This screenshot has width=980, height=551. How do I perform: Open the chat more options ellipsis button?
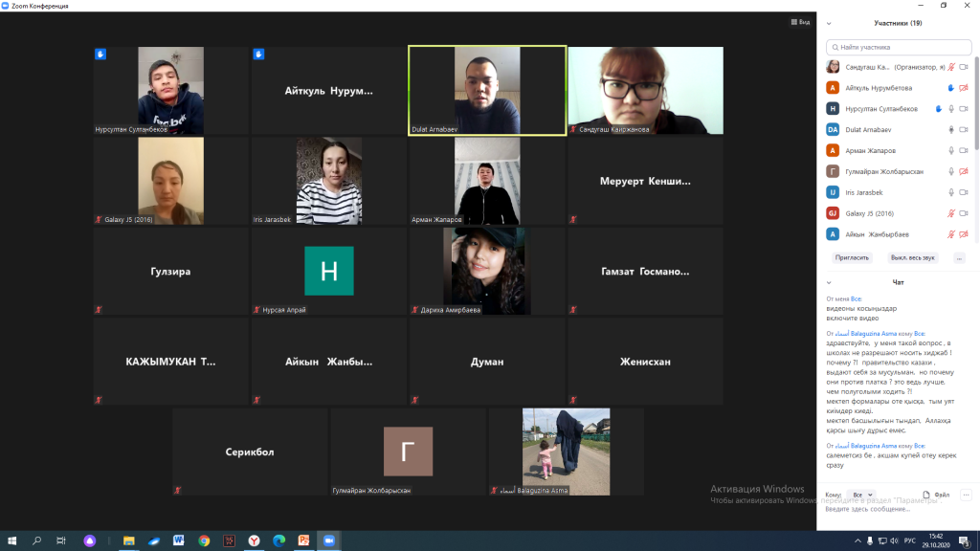[x=966, y=495]
